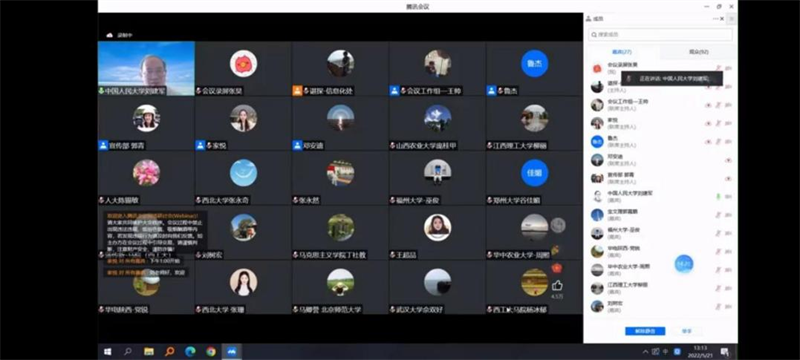This screenshot has height=360, width=800.
Task: Pop out the members panel with the corner icon
Action: [732, 19]
